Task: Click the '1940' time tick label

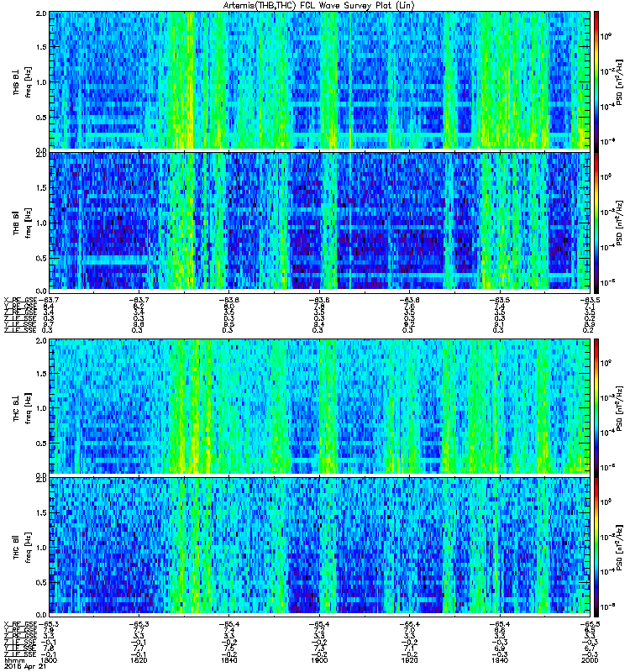Action: (x=500, y=660)
